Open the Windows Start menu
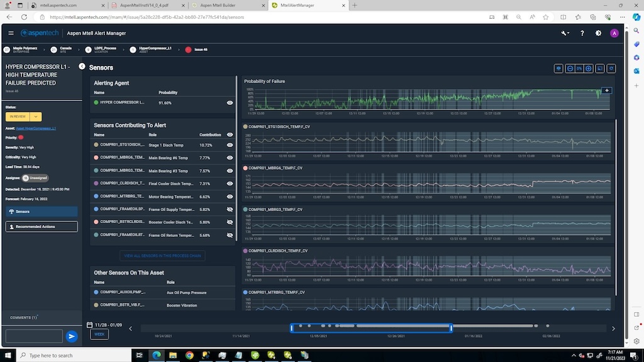The width and height of the screenshot is (644, 362). [x=8, y=355]
